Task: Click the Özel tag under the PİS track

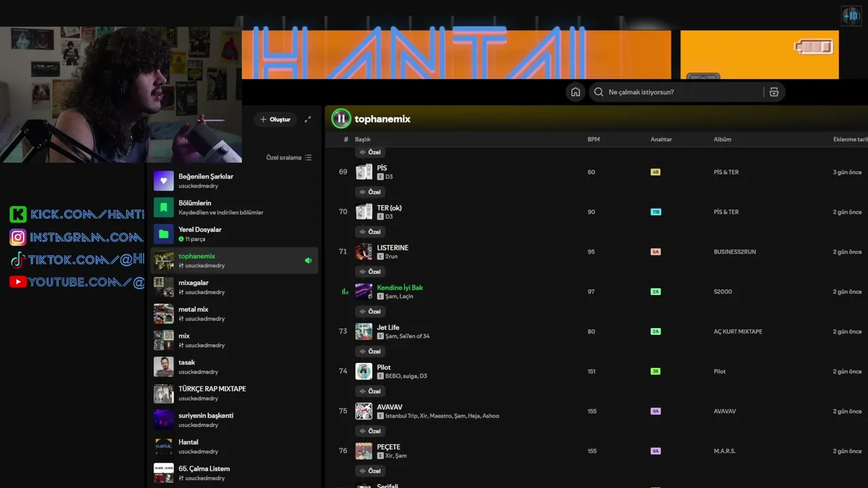Action: (370, 192)
